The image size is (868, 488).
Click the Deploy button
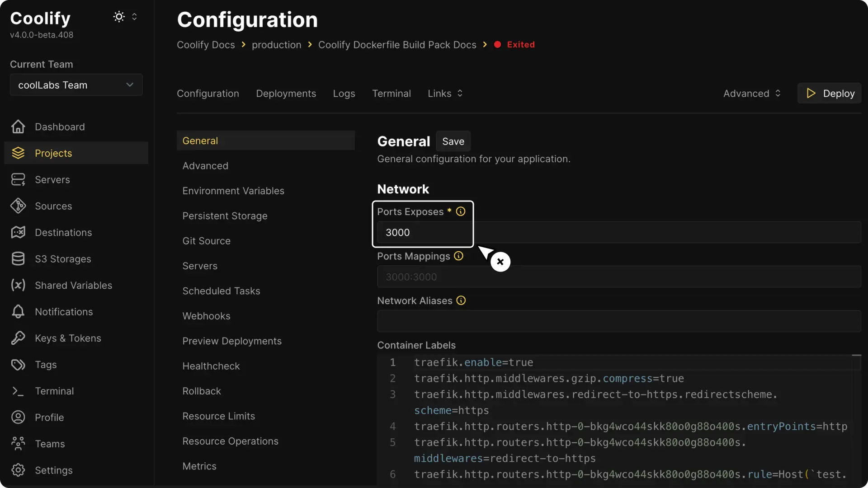[x=830, y=93]
